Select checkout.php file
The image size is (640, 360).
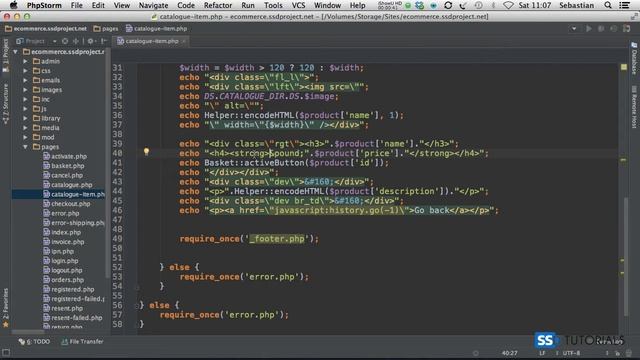pyautogui.click(x=67, y=204)
